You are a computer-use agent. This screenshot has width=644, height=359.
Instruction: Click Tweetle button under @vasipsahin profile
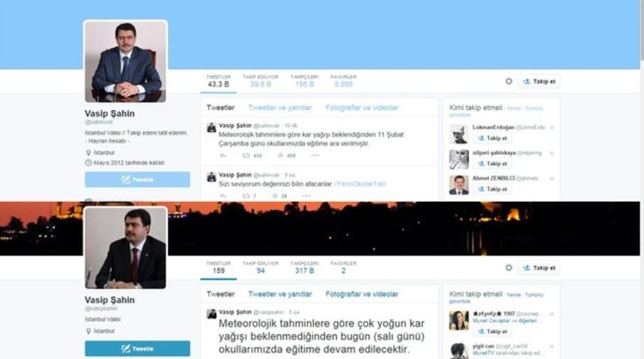137,349
